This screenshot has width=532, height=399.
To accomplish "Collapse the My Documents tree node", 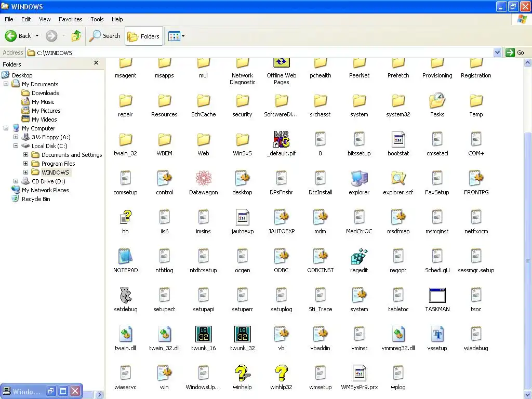I will click(x=6, y=84).
